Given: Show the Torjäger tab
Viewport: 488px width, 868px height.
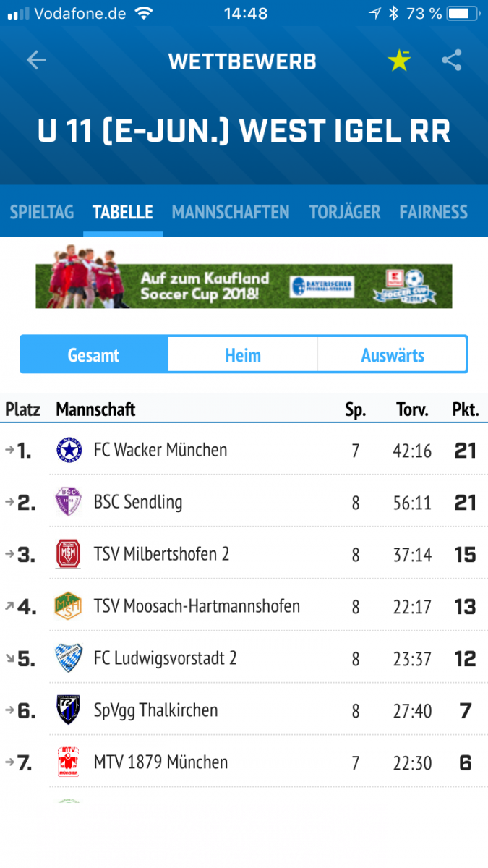Looking at the screenshot, I should 345,213.
